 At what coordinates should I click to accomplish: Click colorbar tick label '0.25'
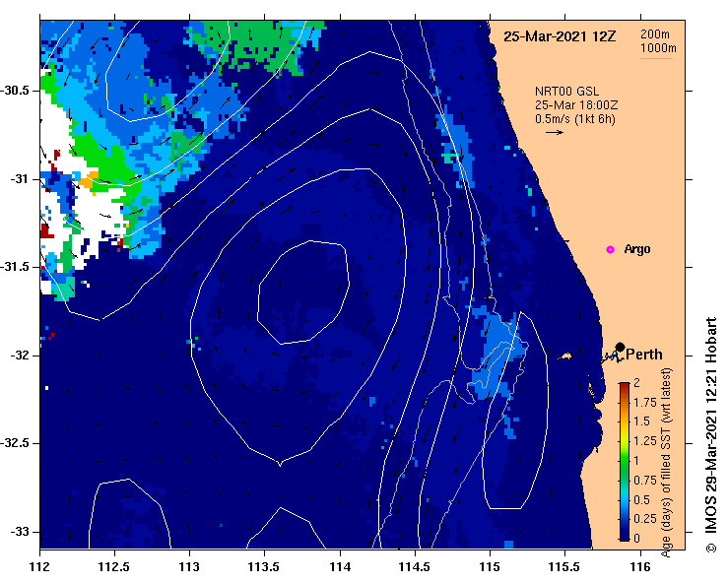(645, 518)
